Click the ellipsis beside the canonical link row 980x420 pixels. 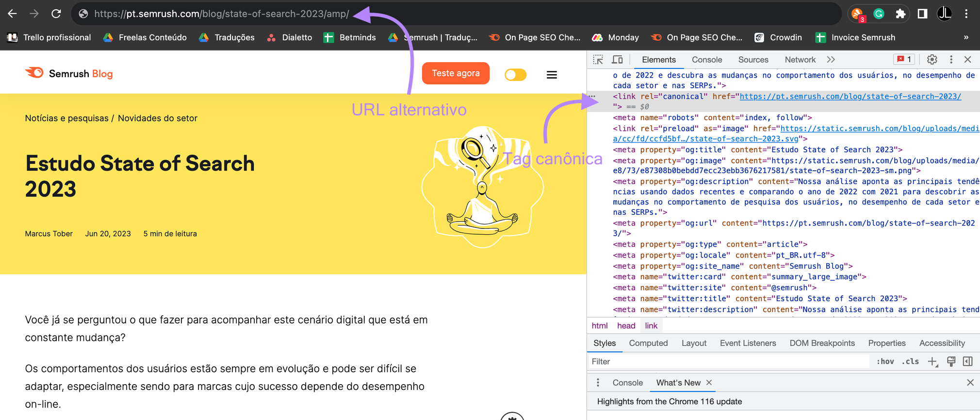pyautogui.click(x=592, y=96)
